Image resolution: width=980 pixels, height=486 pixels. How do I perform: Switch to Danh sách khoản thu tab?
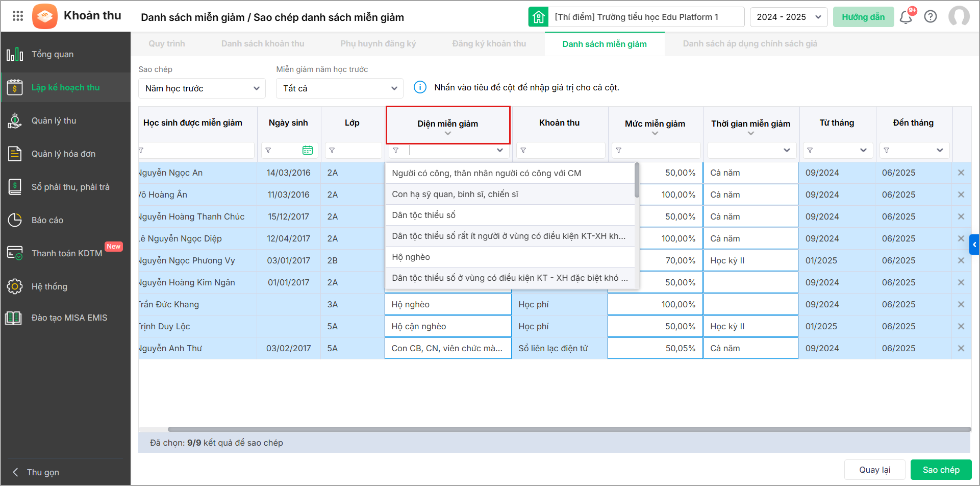(x=263, y=44)
